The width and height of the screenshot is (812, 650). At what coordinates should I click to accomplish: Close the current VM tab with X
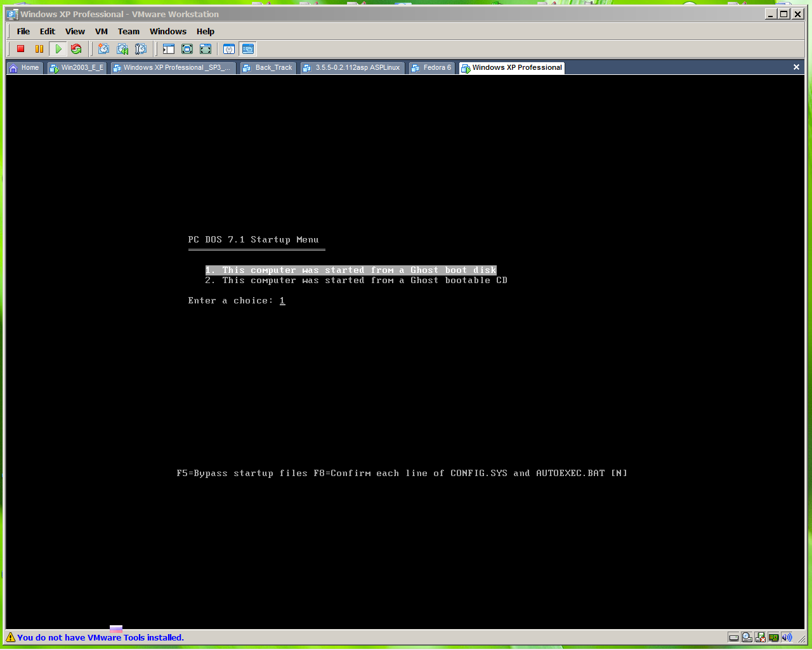(x=796, y=67)
